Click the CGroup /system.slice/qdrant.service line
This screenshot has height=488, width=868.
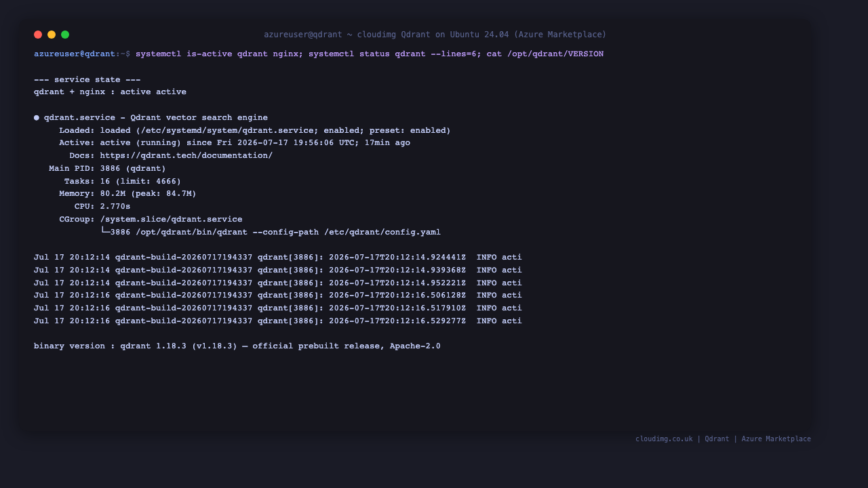151,219
